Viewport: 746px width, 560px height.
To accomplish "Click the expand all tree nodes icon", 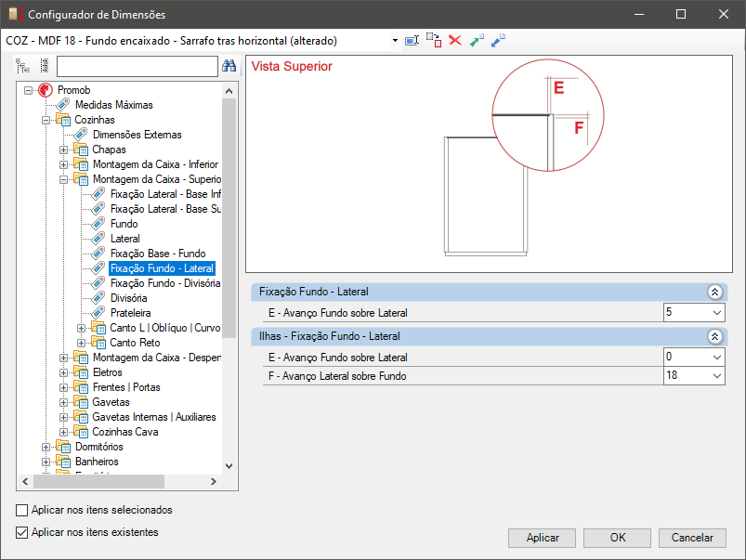I will [x=23, y=66].
